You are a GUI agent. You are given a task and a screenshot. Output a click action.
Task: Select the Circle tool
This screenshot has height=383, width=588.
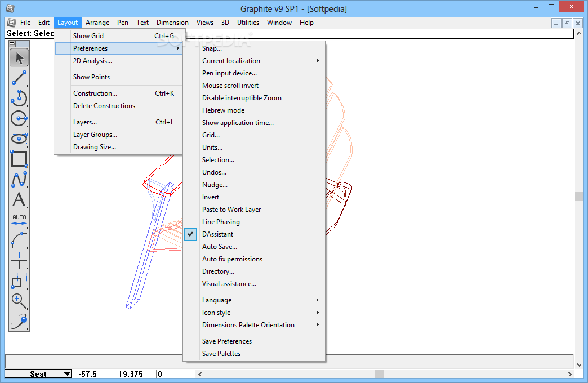(19, 118)
